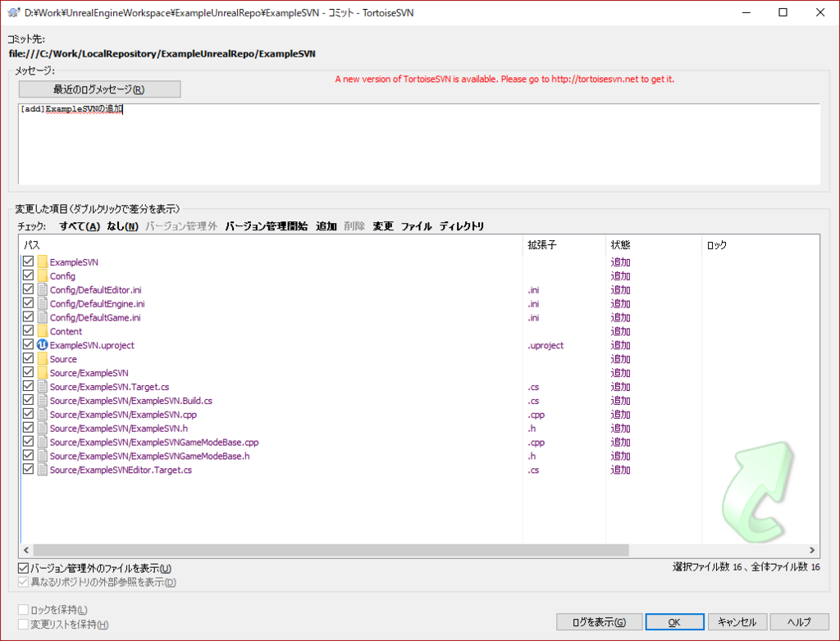The image size is (840, 641).
Task: Maximize the TortoiseSVN commit window
Action: (783, 12)
